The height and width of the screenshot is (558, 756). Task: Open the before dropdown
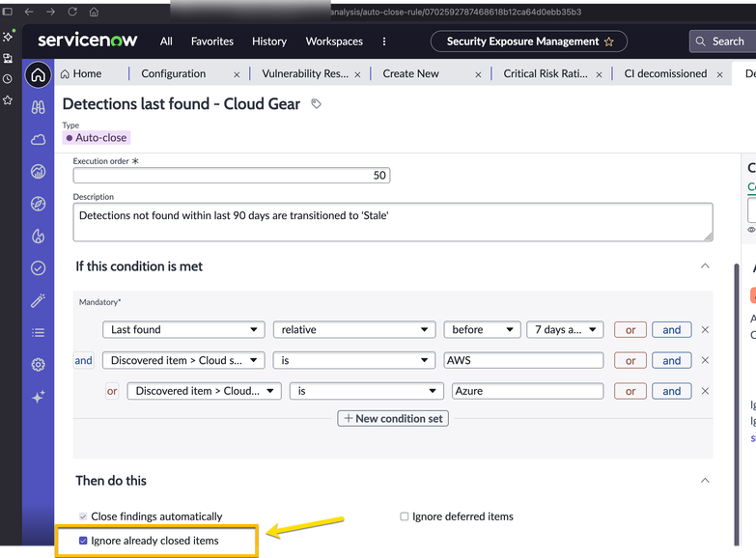point(482,330)
